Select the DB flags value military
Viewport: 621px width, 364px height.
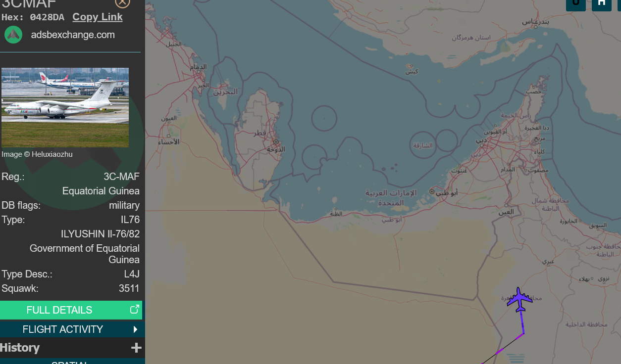pos(124,205)
